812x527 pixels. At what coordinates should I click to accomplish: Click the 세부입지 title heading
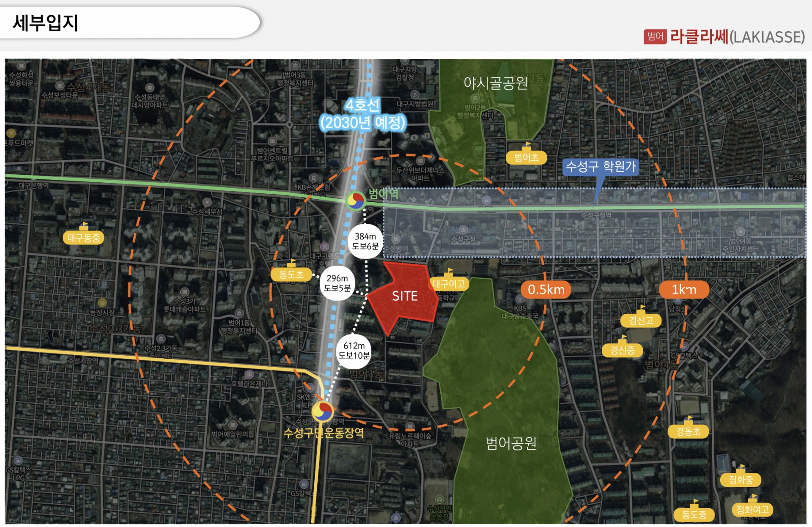click(45, 22)
